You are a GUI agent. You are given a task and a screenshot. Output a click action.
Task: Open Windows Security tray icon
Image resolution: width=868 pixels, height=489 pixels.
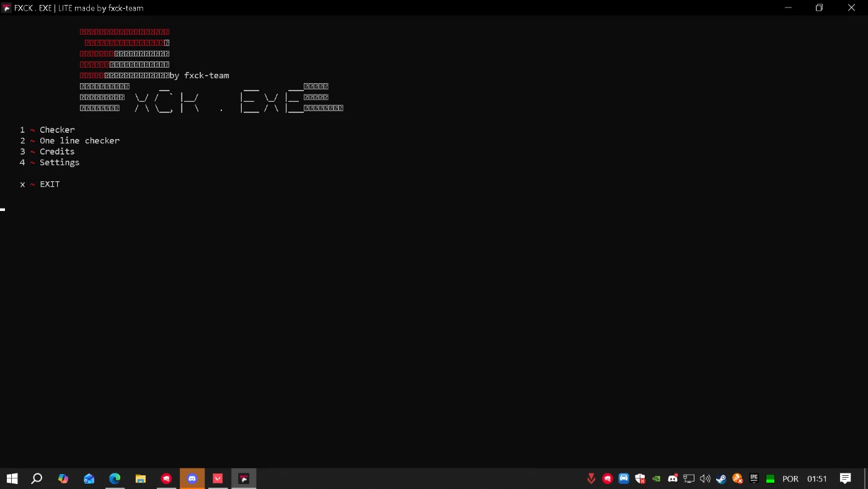pos(640,478)
